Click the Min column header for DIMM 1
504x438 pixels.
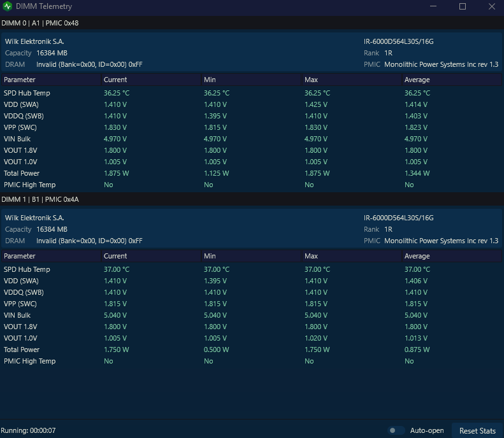tap(251, 256)
